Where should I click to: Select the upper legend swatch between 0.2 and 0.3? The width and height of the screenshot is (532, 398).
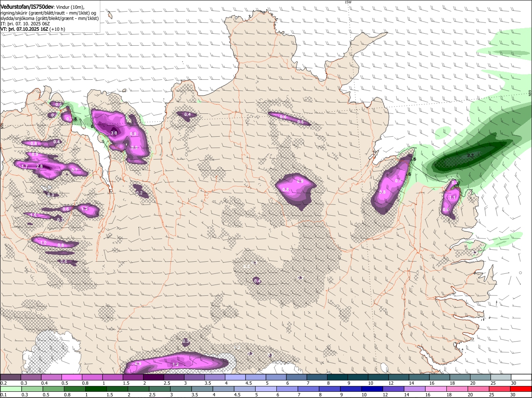(11, 377)
